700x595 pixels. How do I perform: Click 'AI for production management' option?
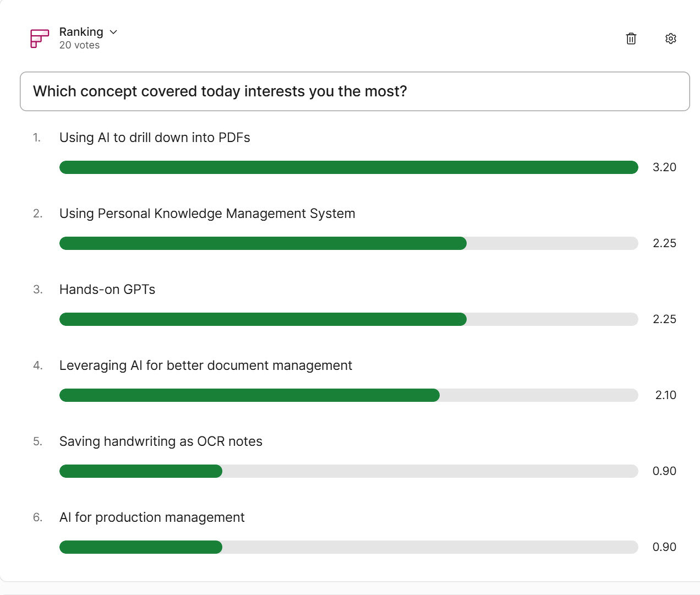tap(152, 517)
